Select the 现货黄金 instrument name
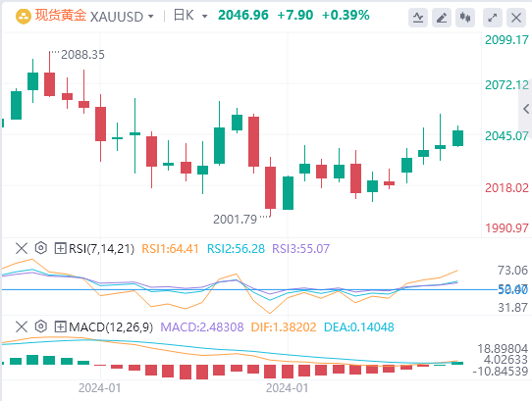532x401 pixels. click(x=61, y=16)
